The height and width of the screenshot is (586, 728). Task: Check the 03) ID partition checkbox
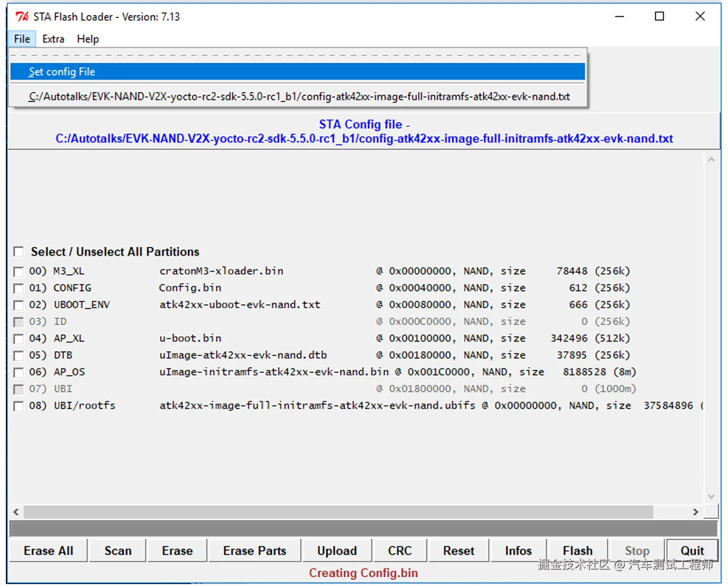tap(18, 322)
